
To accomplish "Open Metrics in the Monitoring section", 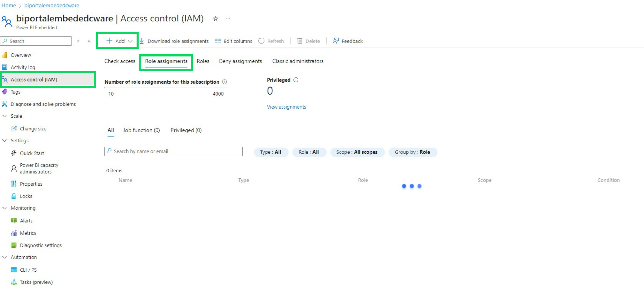I will click(28, 233).
